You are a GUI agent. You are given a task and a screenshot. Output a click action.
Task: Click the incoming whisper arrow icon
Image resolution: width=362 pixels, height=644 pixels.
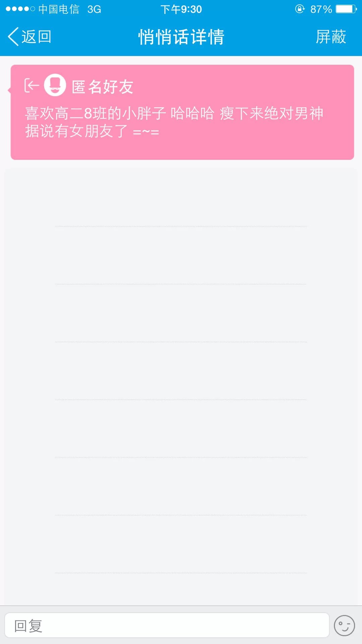point(32,86)
